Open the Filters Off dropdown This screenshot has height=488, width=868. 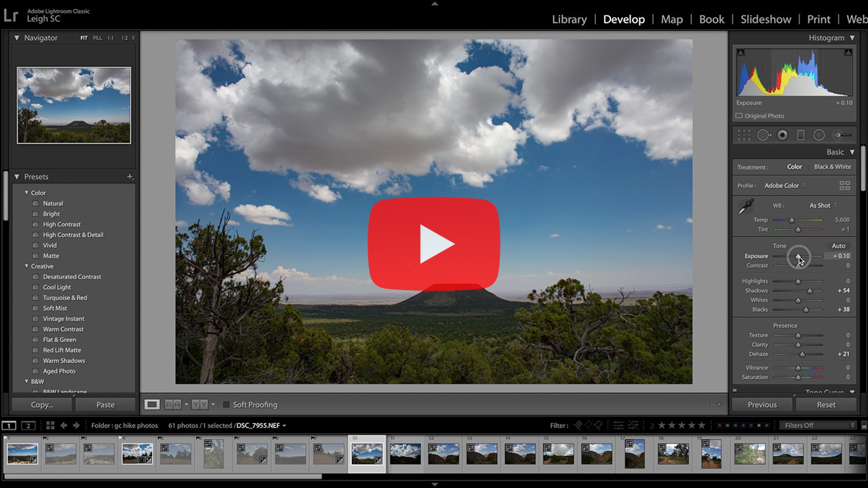[818, 426]
